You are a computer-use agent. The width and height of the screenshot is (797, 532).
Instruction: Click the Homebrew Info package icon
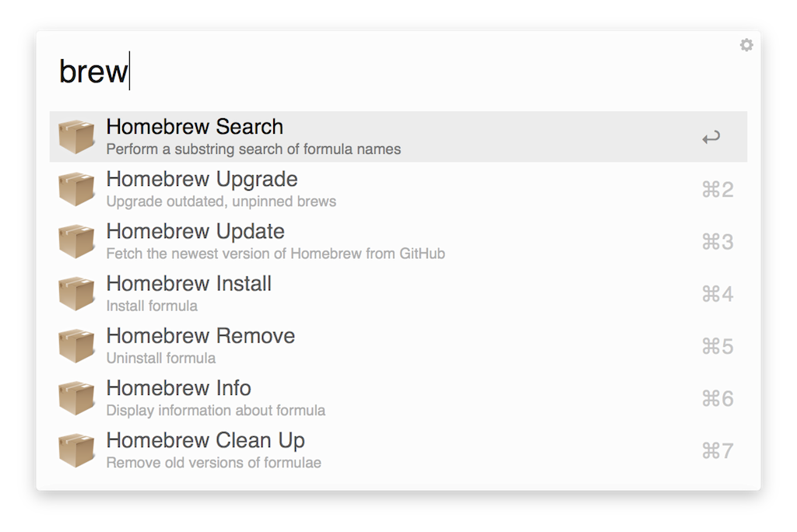pos(76,397)
